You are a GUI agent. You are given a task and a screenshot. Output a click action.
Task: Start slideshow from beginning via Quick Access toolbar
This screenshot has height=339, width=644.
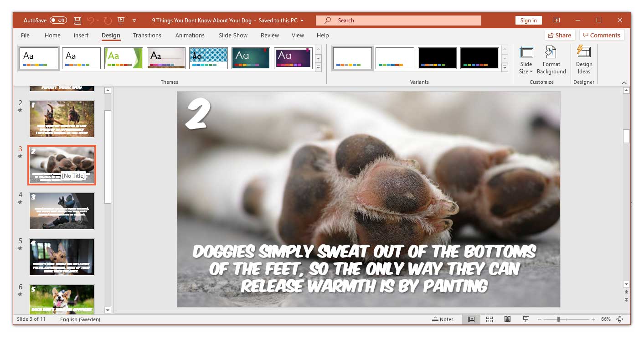click(121, 20)
